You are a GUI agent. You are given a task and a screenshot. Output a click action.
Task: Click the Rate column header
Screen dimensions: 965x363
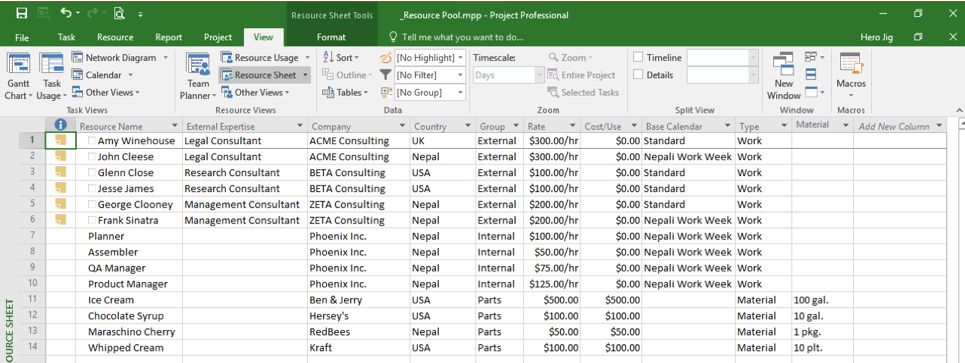(x=551, y=126)
